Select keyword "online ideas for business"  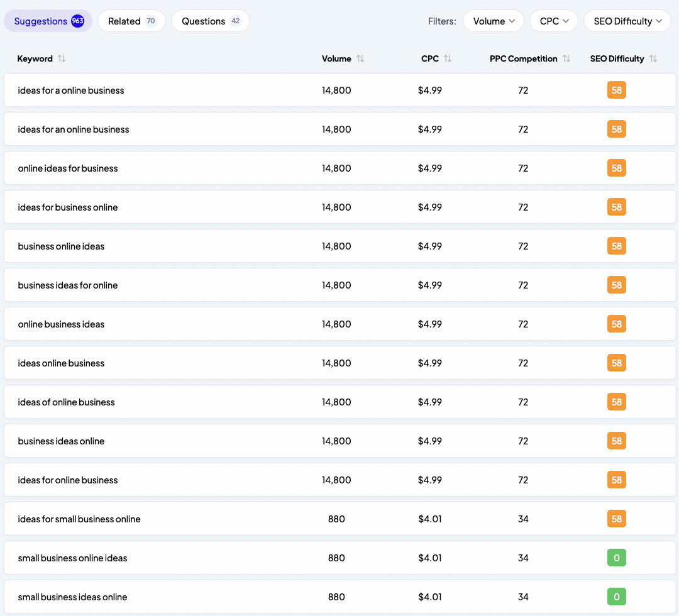tap(68, 168)
